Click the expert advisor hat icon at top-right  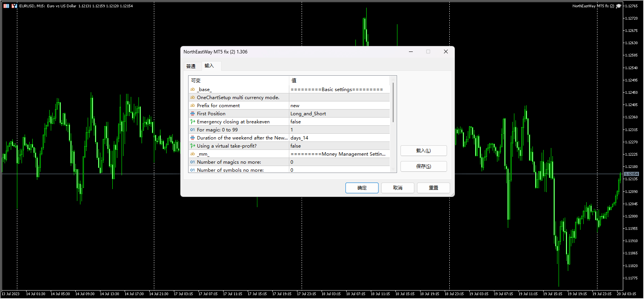(619, 6)
